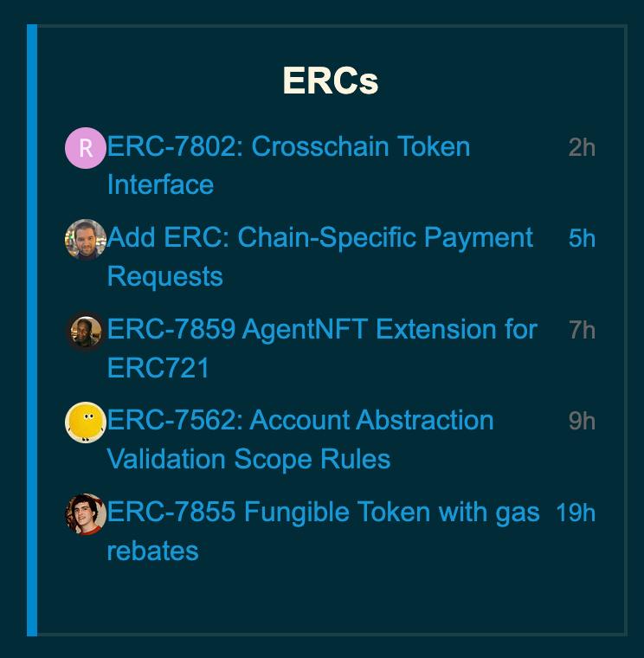
Task: Click the 9h last-activity time
Action: tap(582, 422)
